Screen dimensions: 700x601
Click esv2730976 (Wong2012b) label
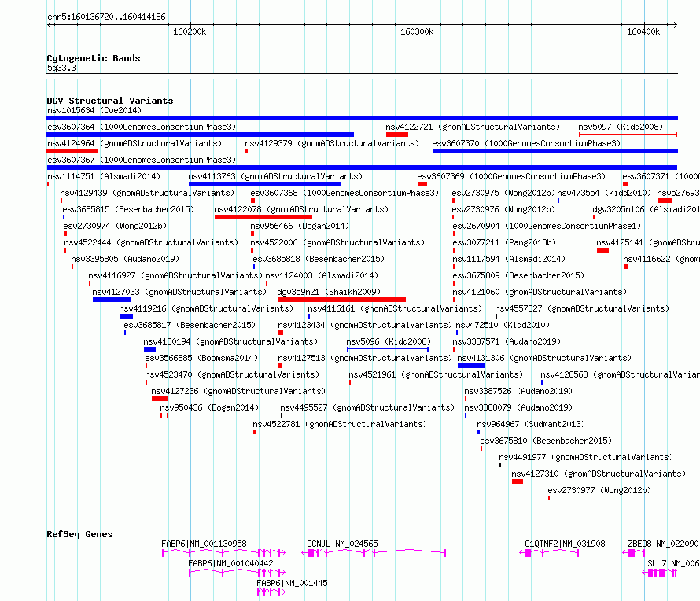(503, 209)
